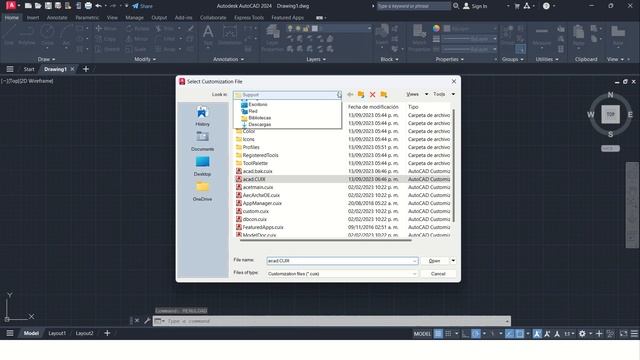Toggle object snap in status bar
The height and width of the screenshot is (360, 640).
click(520, 333)
